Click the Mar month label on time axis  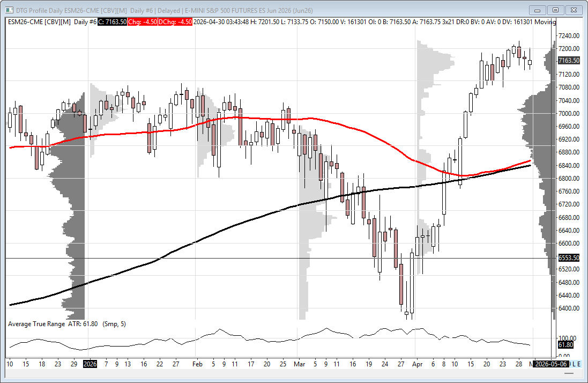[x=299, y=364]
